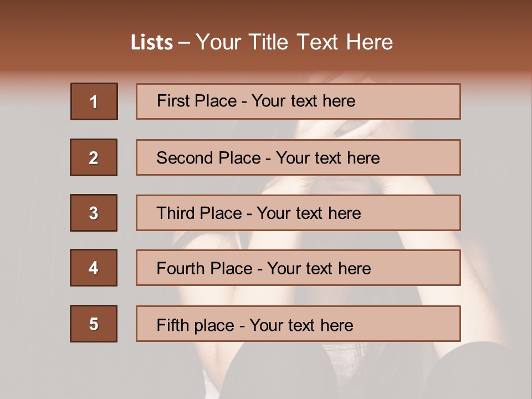Select the number 5 box
This screenshot has width=532, height=399.
94,324
